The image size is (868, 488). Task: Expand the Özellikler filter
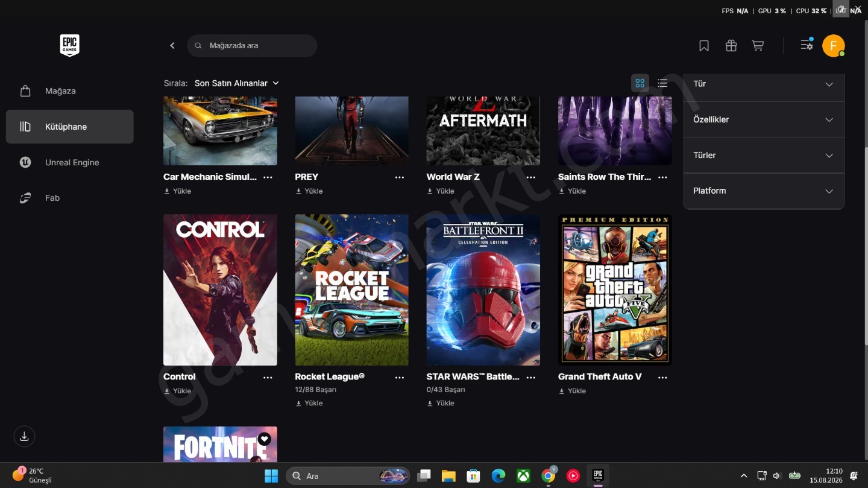(764, 119)
